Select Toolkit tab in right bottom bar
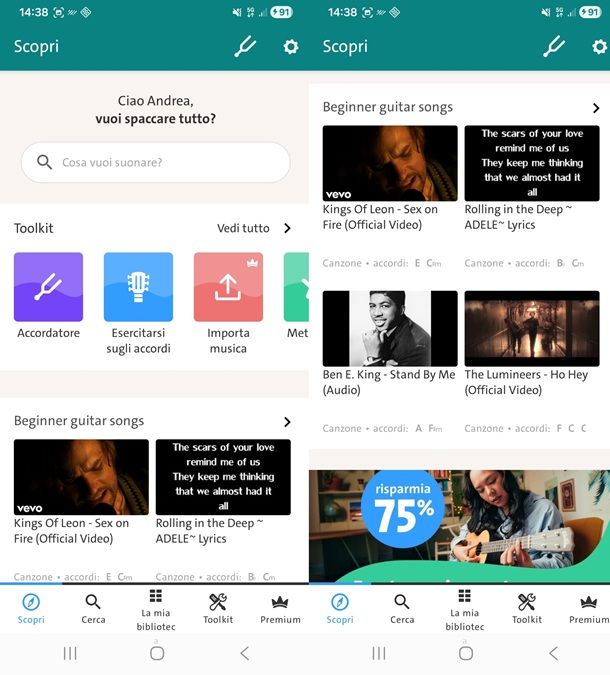Viewport: 610px width, 675px height. tap(526, 609)
